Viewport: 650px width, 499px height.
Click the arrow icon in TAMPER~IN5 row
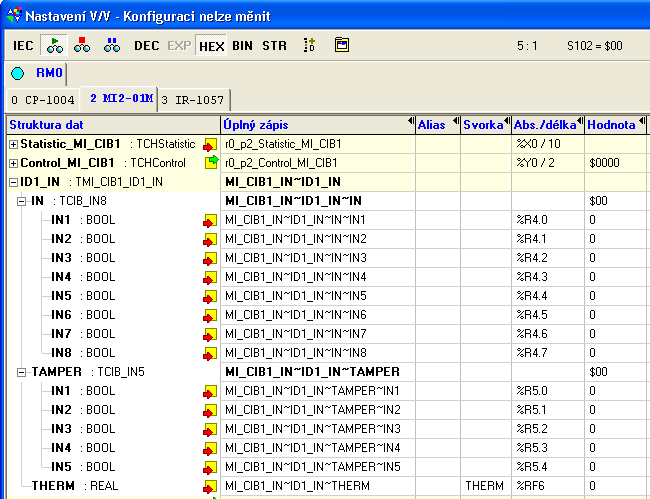point(210,468)
